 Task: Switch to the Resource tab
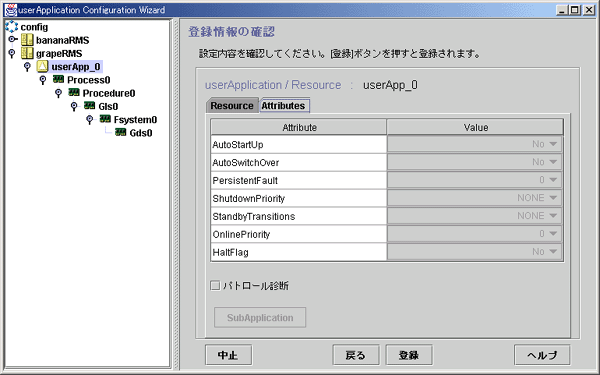click(232, 106)
